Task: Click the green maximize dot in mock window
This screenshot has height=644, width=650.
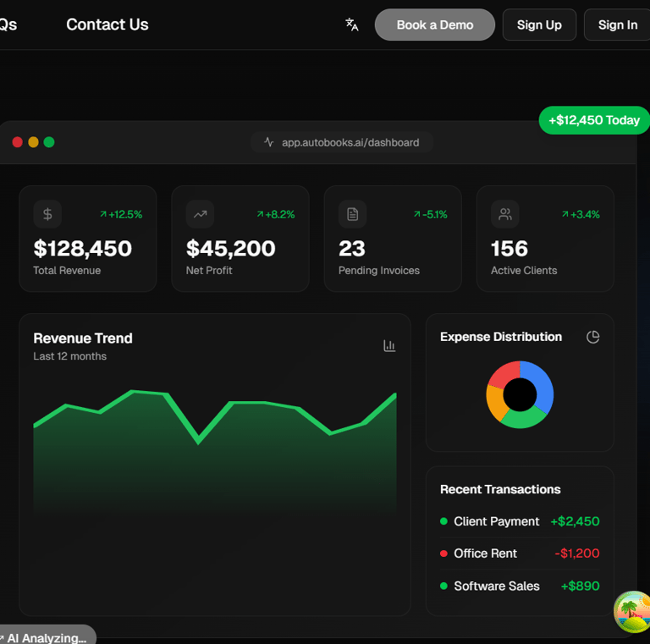Action: coord(49,142)
